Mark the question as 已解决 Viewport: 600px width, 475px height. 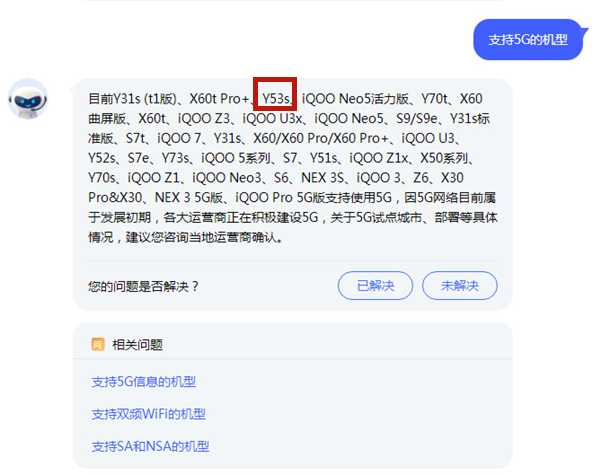[375, 286]
